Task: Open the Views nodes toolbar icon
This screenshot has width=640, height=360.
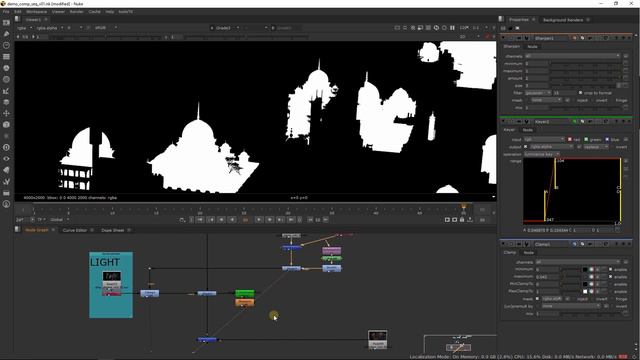Action: (x=6, y=158)
